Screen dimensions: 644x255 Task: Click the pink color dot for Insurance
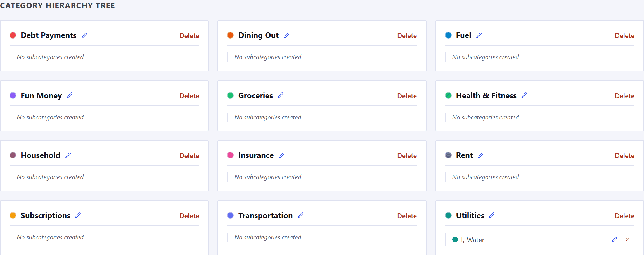pos(230,155)
